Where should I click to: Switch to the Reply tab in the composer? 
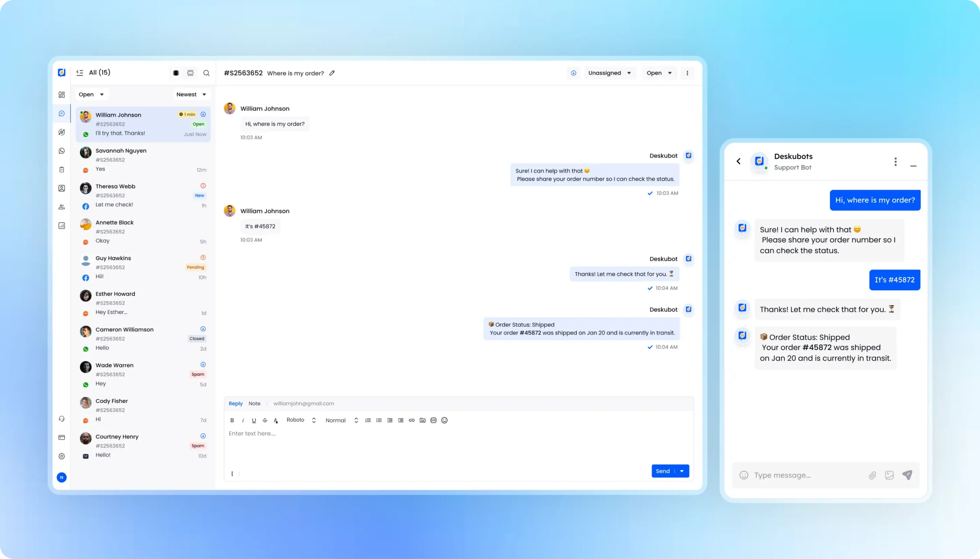point(235,403)
